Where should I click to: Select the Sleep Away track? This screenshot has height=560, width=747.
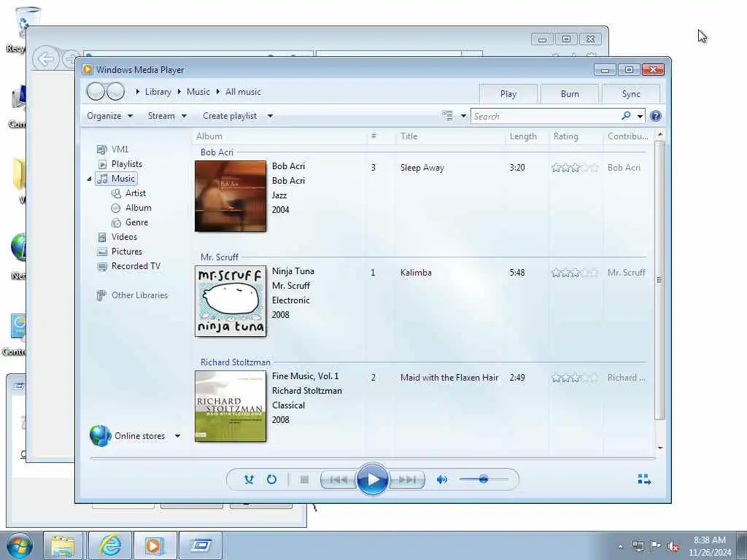(422, 168)
